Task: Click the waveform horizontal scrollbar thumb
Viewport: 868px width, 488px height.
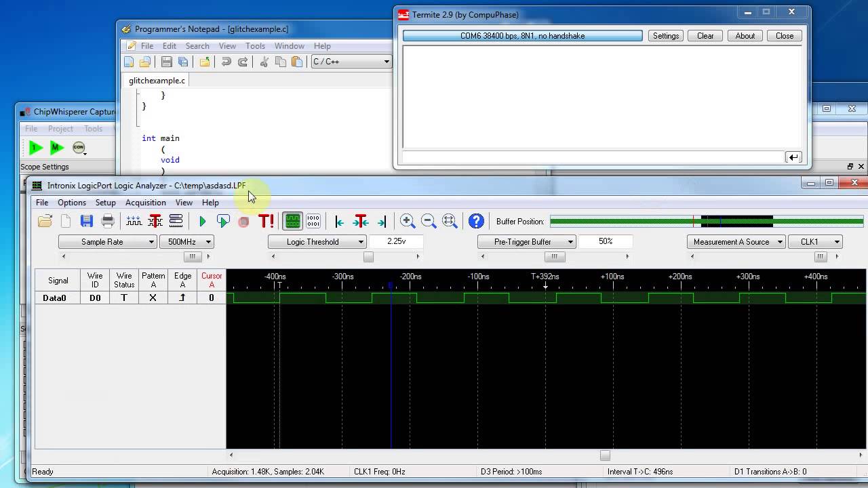Action: tap(605, 455)
